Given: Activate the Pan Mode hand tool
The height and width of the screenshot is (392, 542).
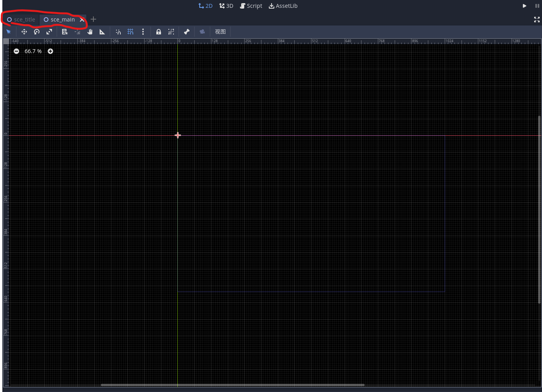Looking at the screenshot, I should pyautogui.click(x=89, y=32).
